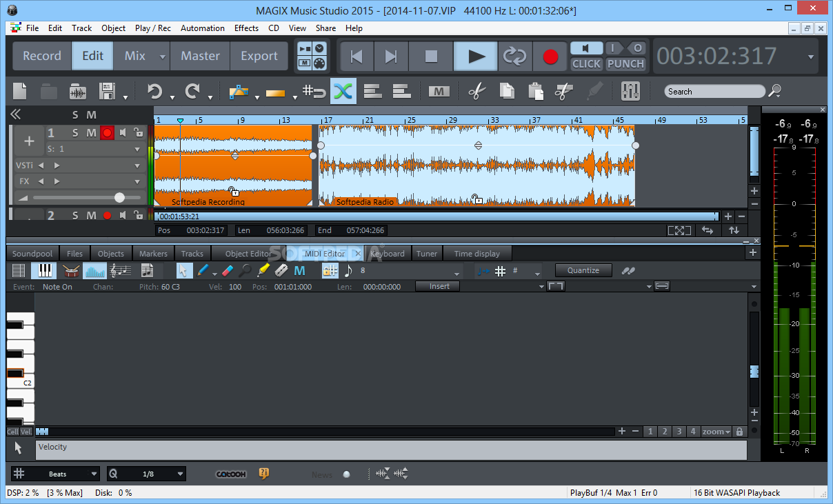The image size is (833, 504).
Task: Mute track 1
Action: pyautogui.click(x=91, y=132)
